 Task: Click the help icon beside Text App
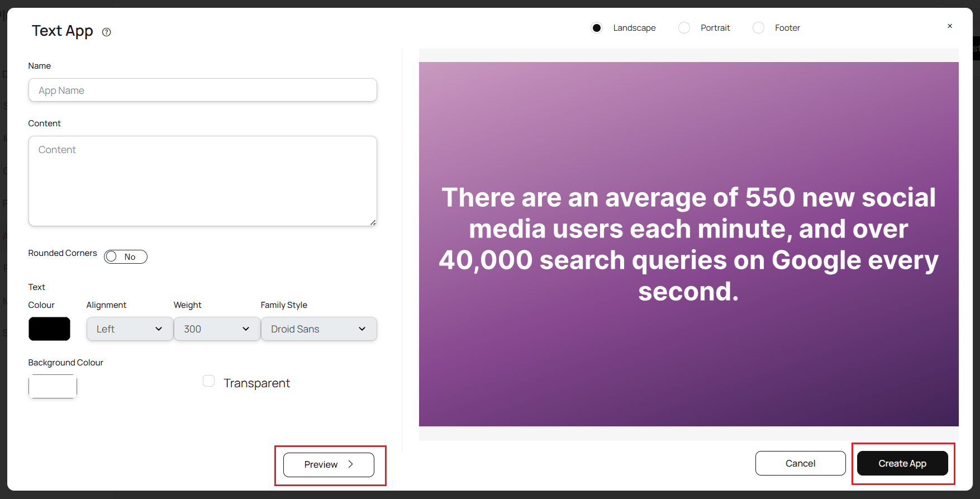pos(106,32)
